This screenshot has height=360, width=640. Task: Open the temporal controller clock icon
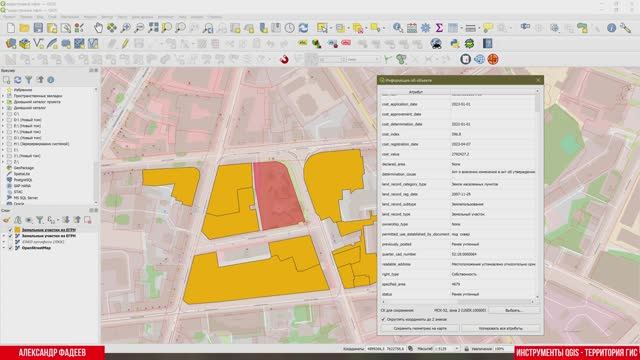coord(289,28)
